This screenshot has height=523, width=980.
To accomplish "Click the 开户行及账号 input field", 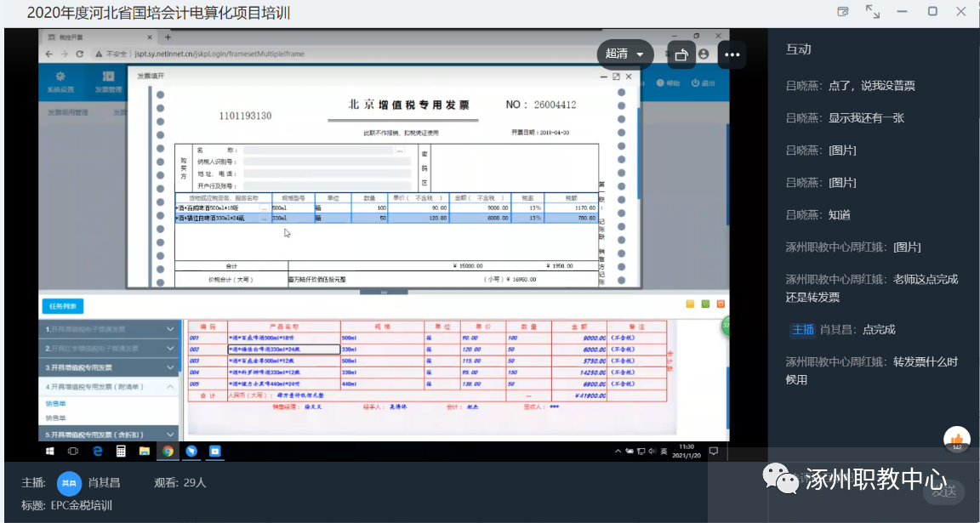I will pyautogui.click(x=327, y=185).
